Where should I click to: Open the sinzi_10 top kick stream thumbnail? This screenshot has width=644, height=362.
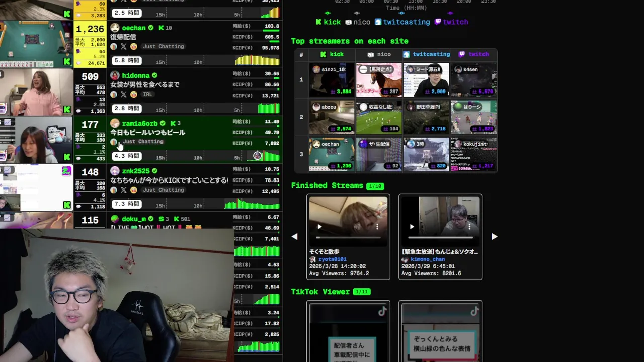click(332, 80)
